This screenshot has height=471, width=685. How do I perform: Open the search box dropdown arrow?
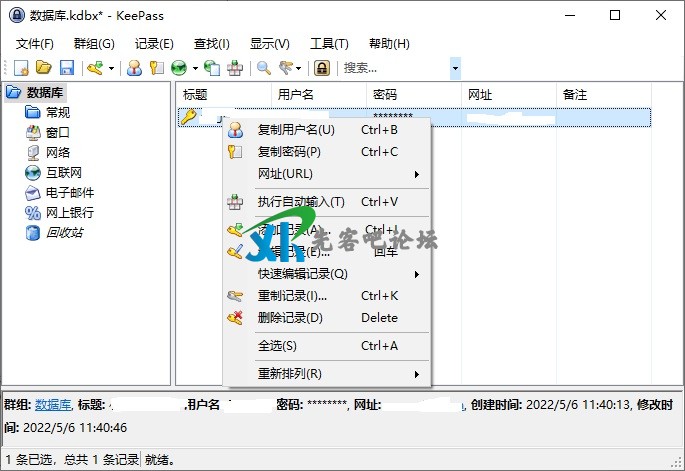455,68
